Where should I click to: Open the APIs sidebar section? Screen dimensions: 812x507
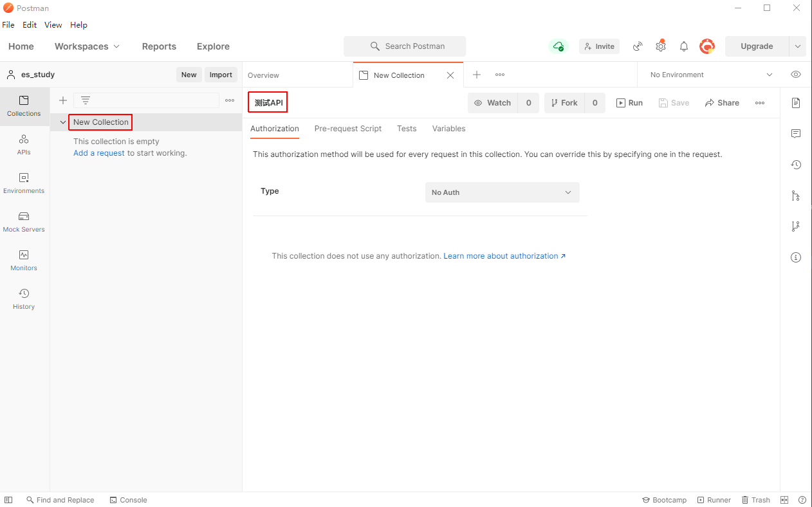click(x=24, y=144)
